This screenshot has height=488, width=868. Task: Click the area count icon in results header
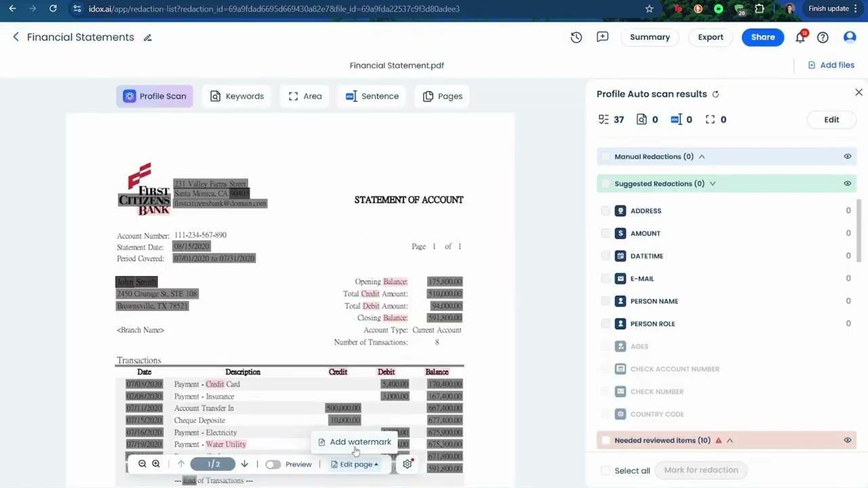[710, 119]
